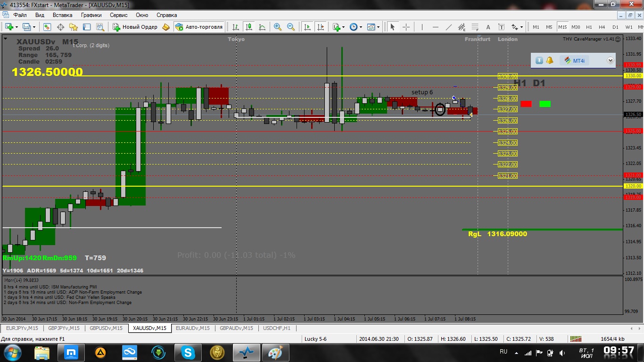Open the Сервис menu

(x=118, y=15)
